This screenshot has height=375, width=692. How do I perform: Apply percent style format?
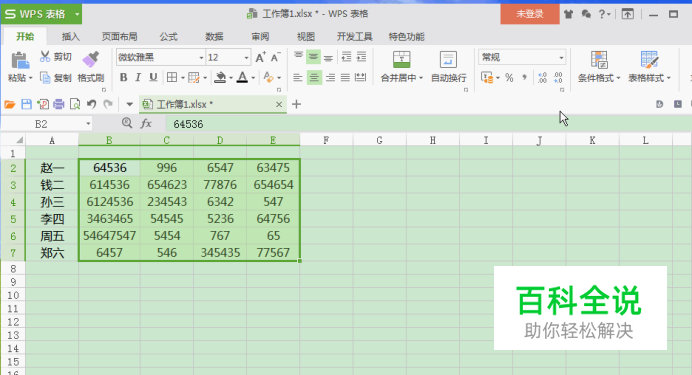point(509,78)
